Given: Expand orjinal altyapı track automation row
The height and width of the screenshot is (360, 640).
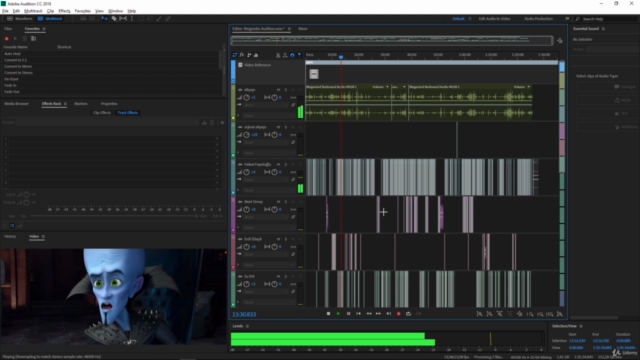Looking at the screenshot, I should [238, 153].
